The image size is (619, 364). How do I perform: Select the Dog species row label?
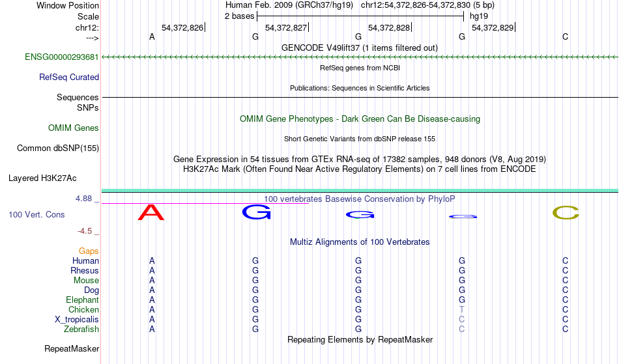pos(91,290)
